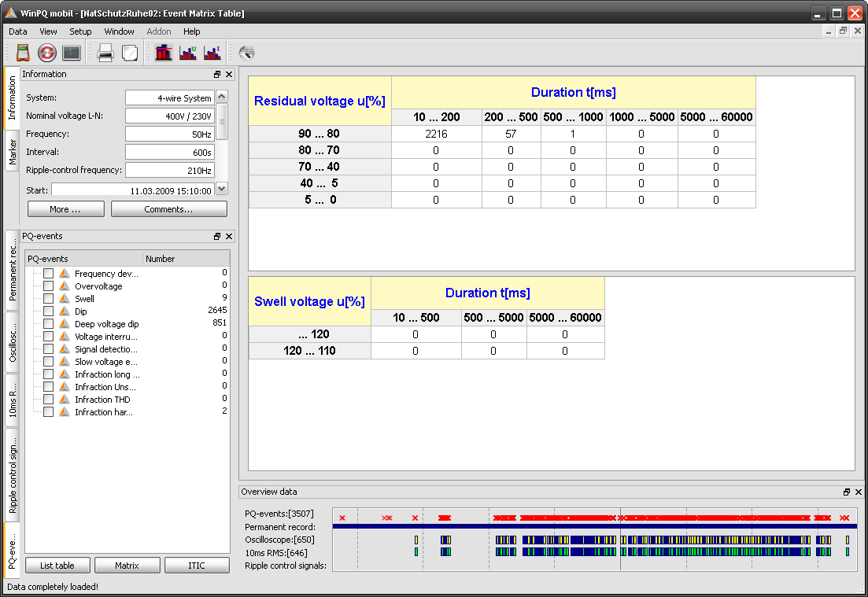
Task: Open the View menu
Action: pyautogui.click(x=48, y=31)
